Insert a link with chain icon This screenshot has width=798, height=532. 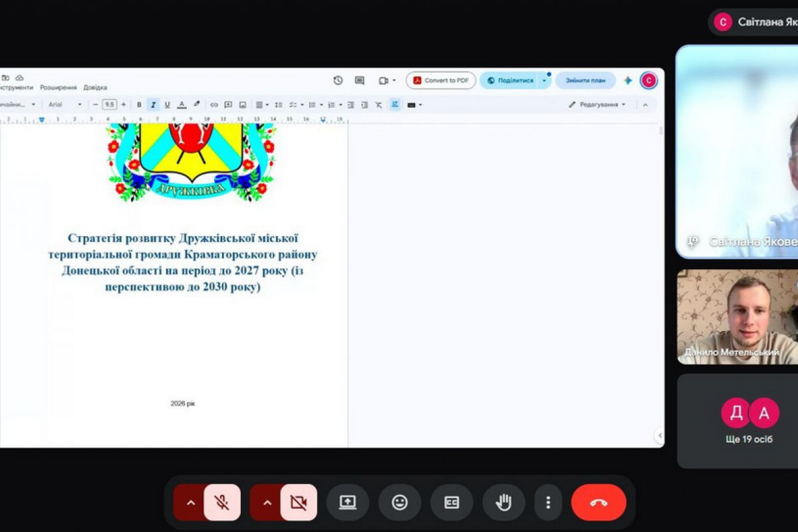[x=214, y=104]
